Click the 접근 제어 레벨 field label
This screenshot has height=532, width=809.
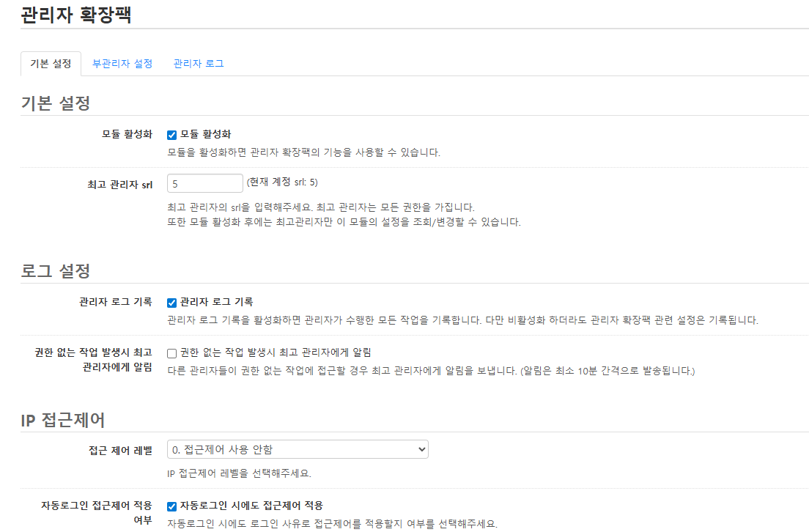click(120, 451)
